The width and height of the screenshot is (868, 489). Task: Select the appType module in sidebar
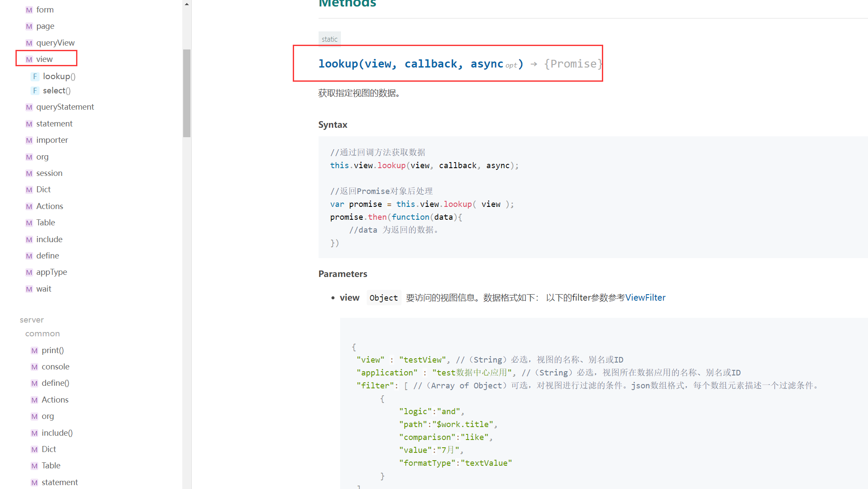pyautogui.click(x=52, y=272)
